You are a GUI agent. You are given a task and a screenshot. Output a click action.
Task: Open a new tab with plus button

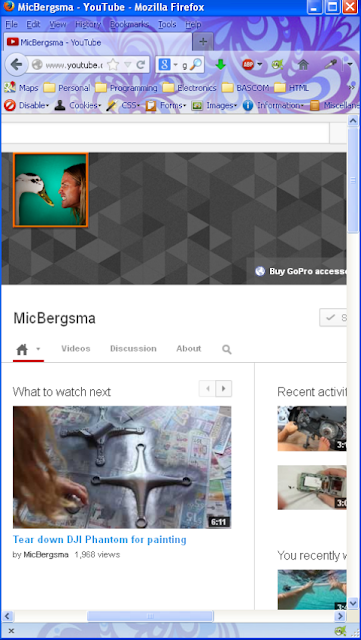203,42
